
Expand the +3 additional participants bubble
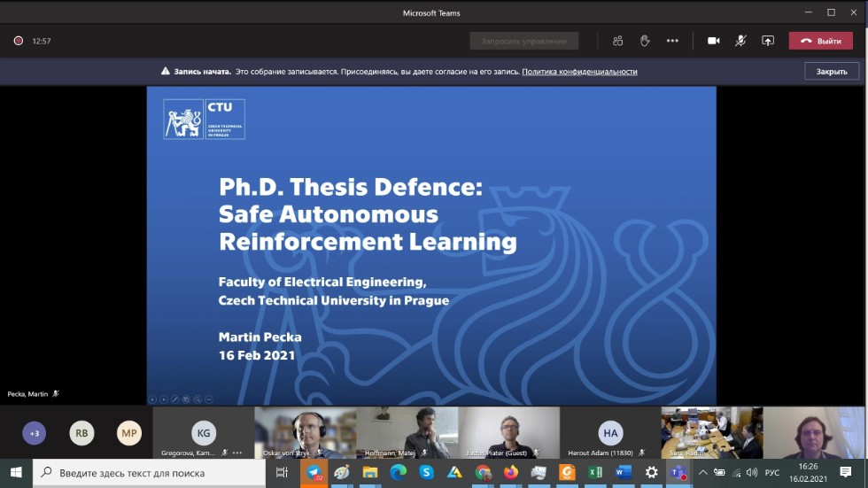click(35, 433)
